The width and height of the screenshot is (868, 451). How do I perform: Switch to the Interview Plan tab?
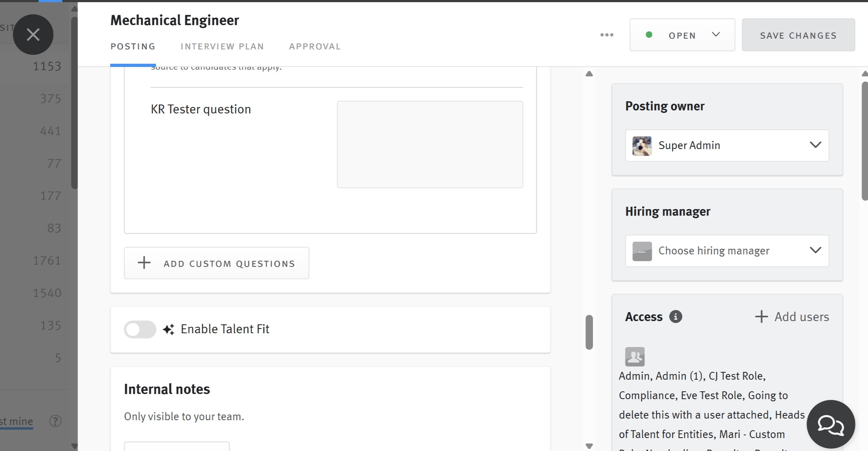coord(222,46)
